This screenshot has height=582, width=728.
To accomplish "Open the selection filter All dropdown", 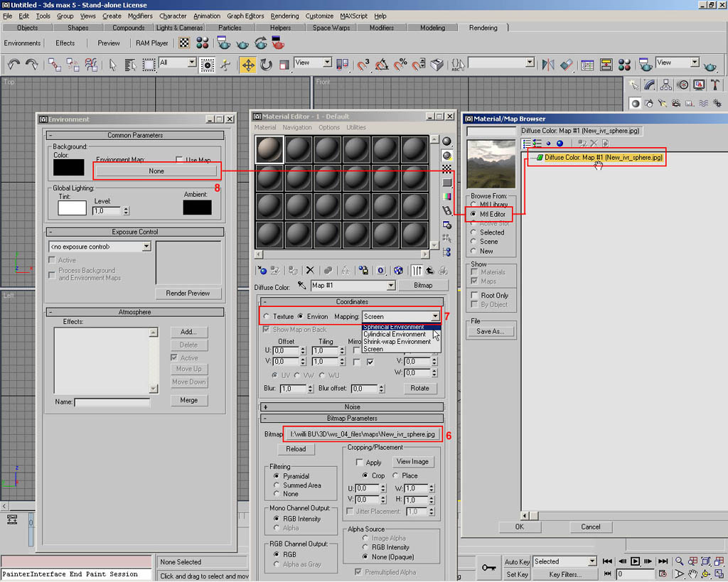I will (192, 63).
